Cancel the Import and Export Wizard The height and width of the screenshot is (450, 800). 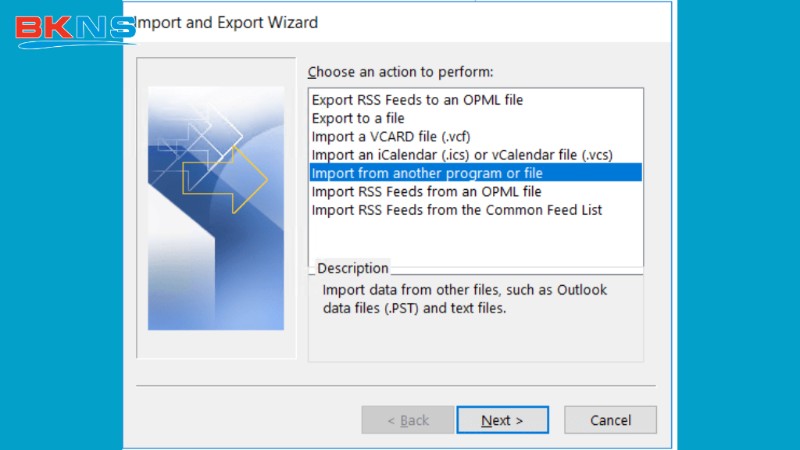610,420
